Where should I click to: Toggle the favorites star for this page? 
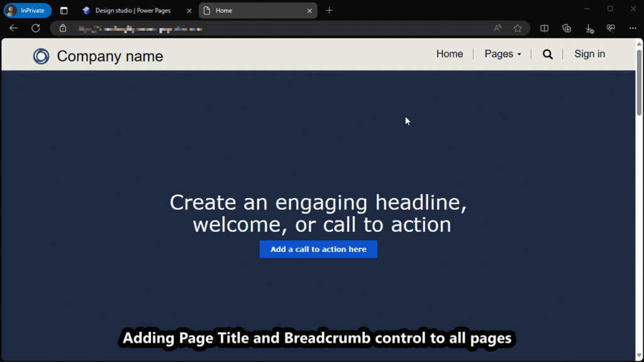[518, 28]
